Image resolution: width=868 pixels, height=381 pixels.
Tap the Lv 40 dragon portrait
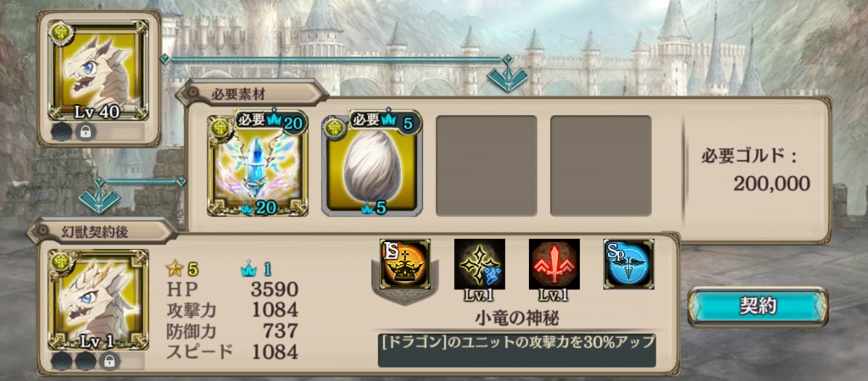tap(98, 71)
